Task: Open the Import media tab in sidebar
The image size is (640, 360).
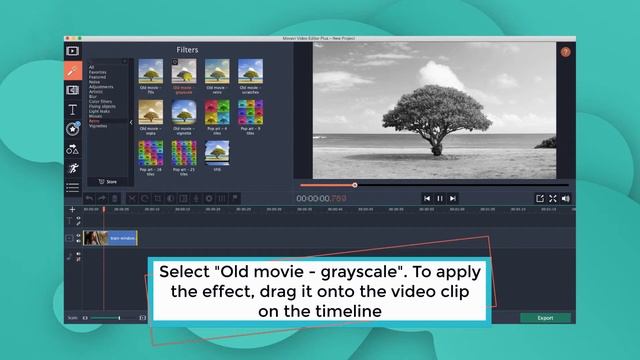Action: click(x=73, y=51)
